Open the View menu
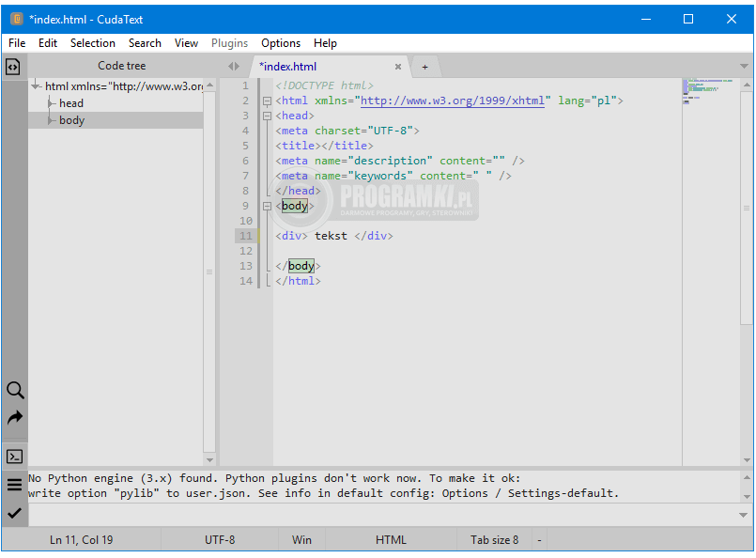Image resolution: width=756 pixels, height=558 pixels. (x=186, y=43)
